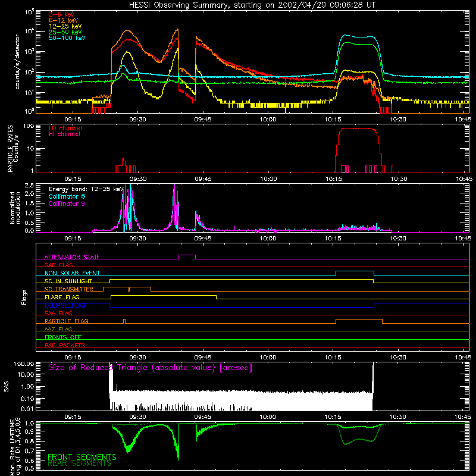
Task: Click the Size of Reduced Triangle label
Action: [151, 368]
